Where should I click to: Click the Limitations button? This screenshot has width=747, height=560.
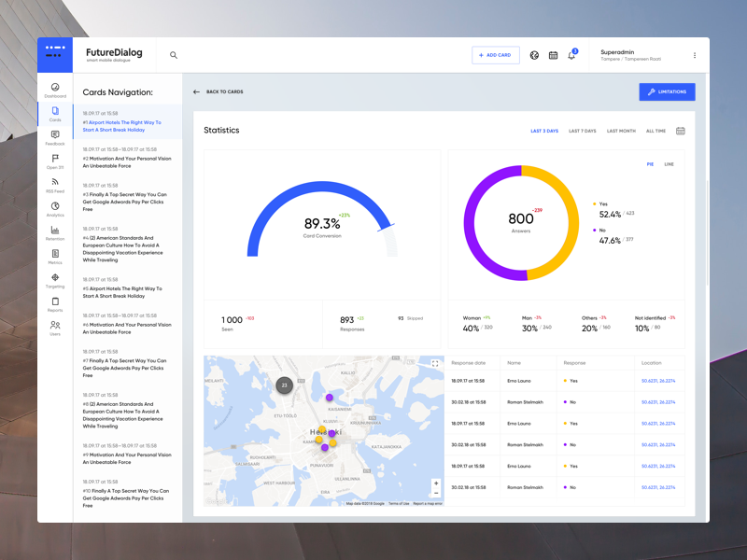pyautogui.click(x=667, y=91)
